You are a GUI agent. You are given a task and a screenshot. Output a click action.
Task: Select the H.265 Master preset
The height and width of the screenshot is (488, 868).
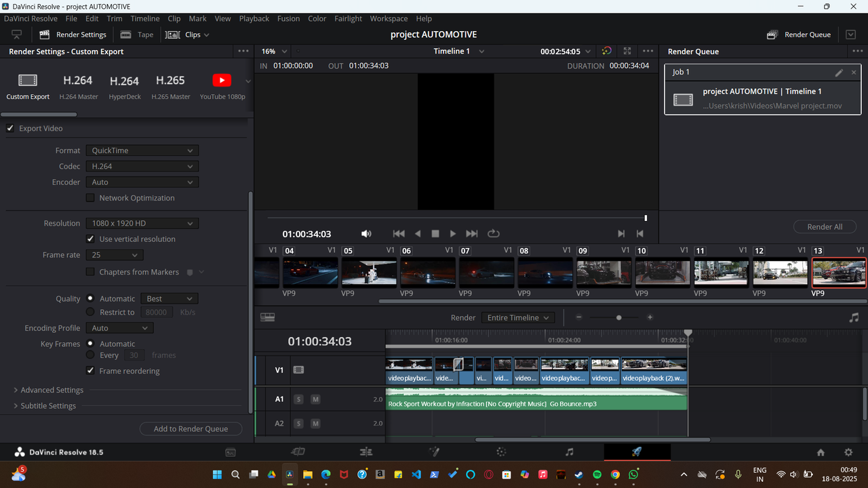click(x=170, y=85)
